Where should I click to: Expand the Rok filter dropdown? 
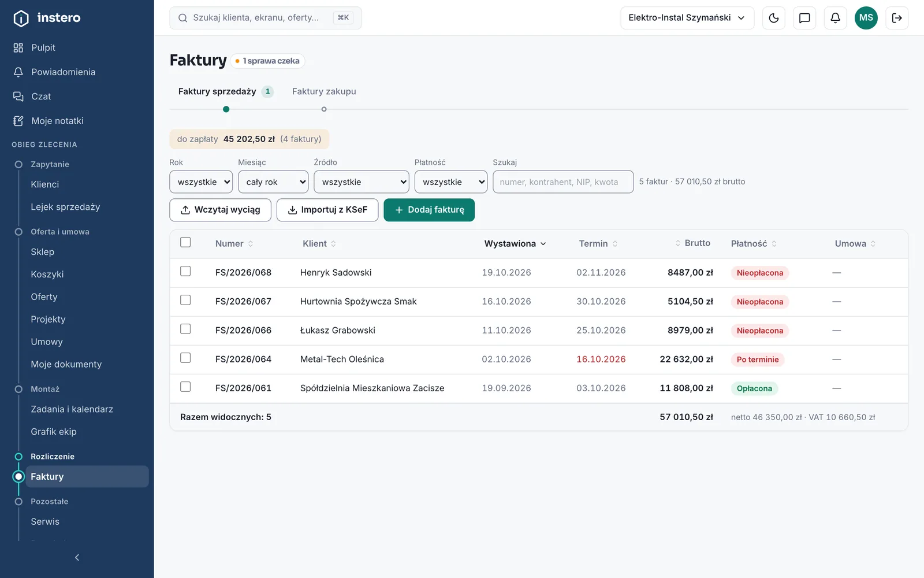coord(201,181)
